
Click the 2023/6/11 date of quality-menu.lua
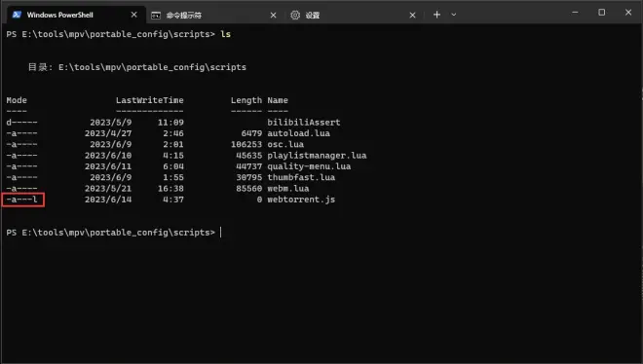coord(108,166)
